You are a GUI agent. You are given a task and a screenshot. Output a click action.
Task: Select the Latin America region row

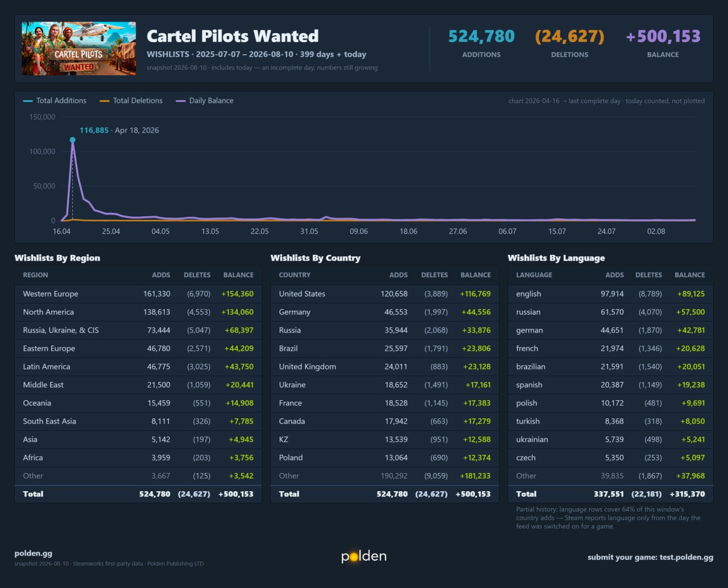coord(138,367)
